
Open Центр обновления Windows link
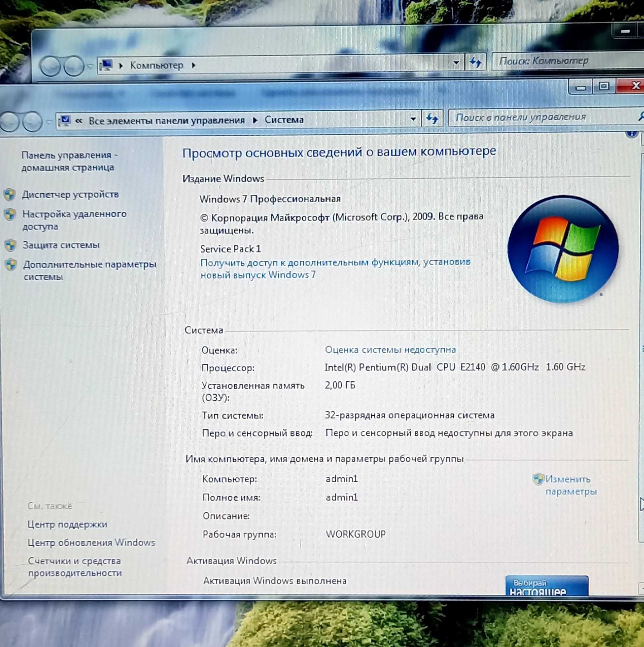(91, 542)
